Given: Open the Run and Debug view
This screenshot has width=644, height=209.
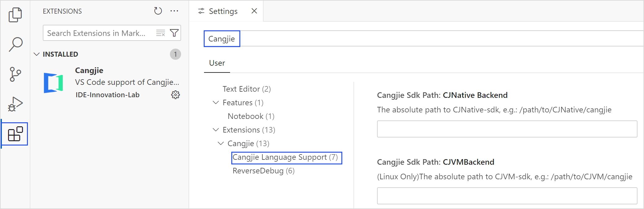Looking at the screenshot, I should 15,104.
